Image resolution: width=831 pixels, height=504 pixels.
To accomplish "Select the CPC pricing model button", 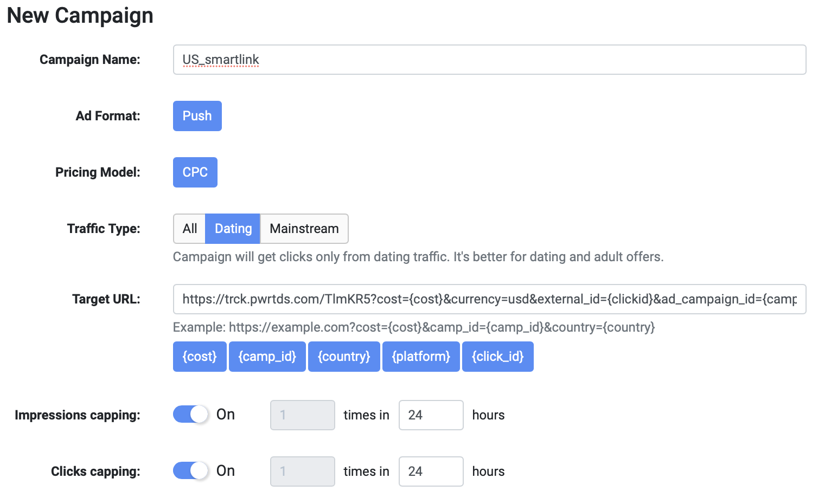I will click(195, 172).
